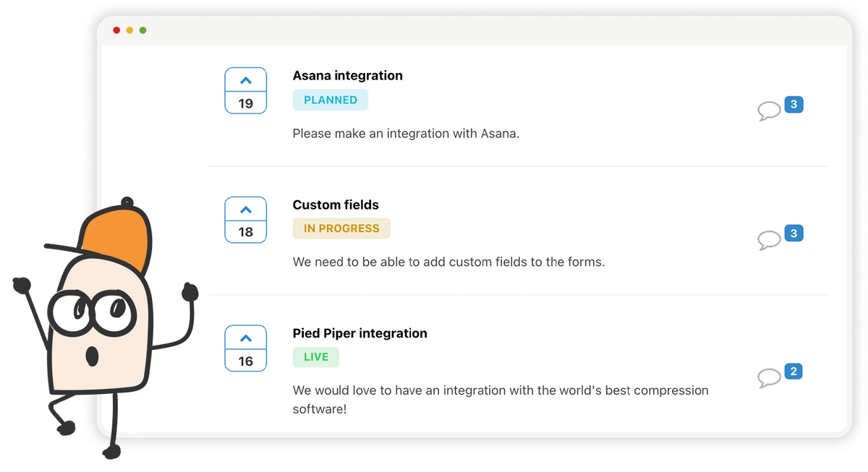Click the PLANNED status badge
This screenshot has width=868, height=472.
331,100
